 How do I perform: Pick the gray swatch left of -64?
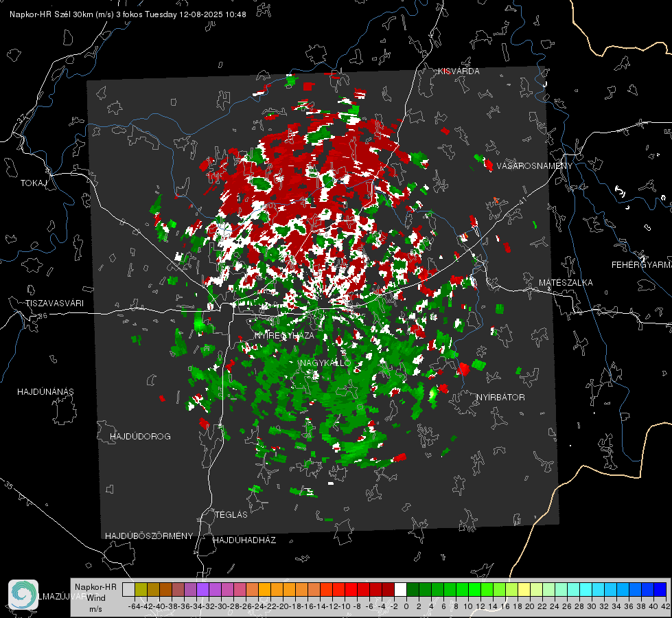point(128,590)
